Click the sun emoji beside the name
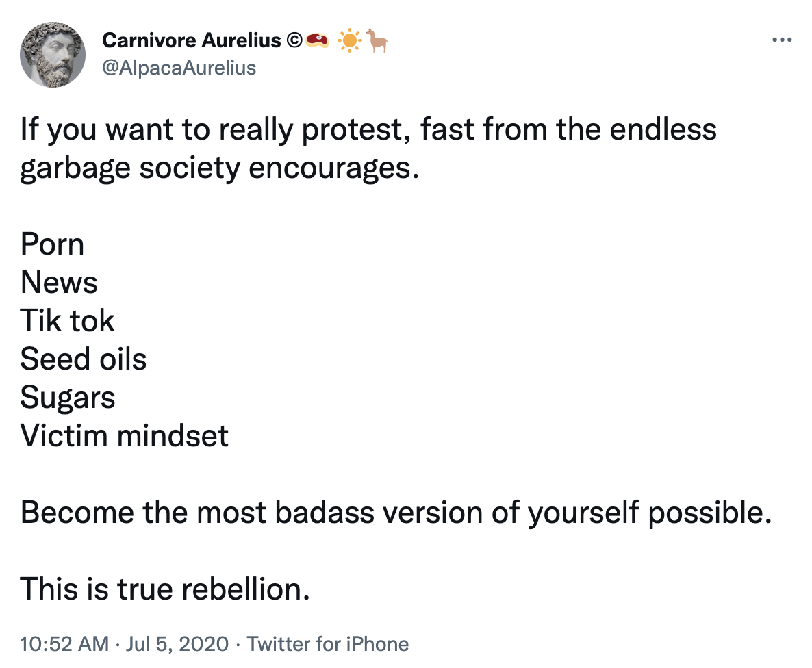Image resolution: width=812 pixels, height=668 pixels. (x=349, y=42)
